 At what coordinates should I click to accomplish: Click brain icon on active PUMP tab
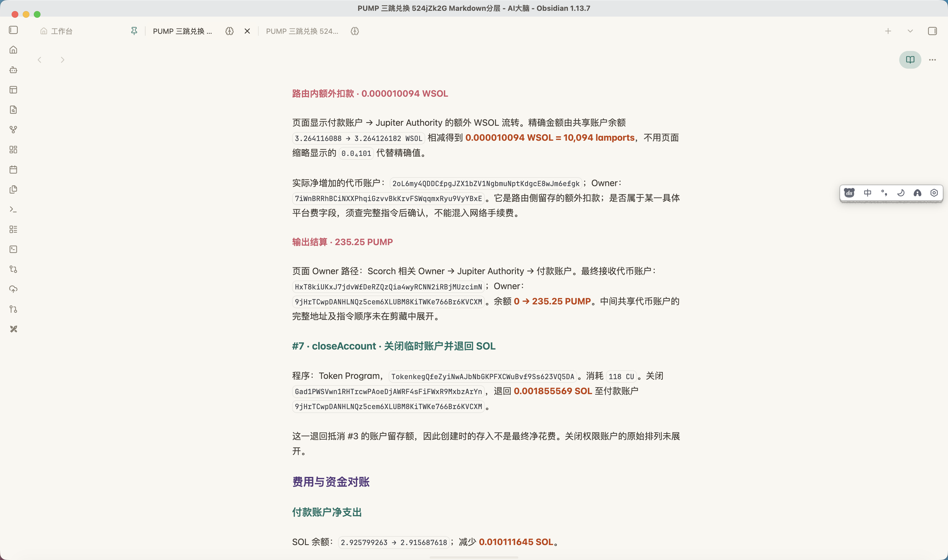tap(230, 31)
